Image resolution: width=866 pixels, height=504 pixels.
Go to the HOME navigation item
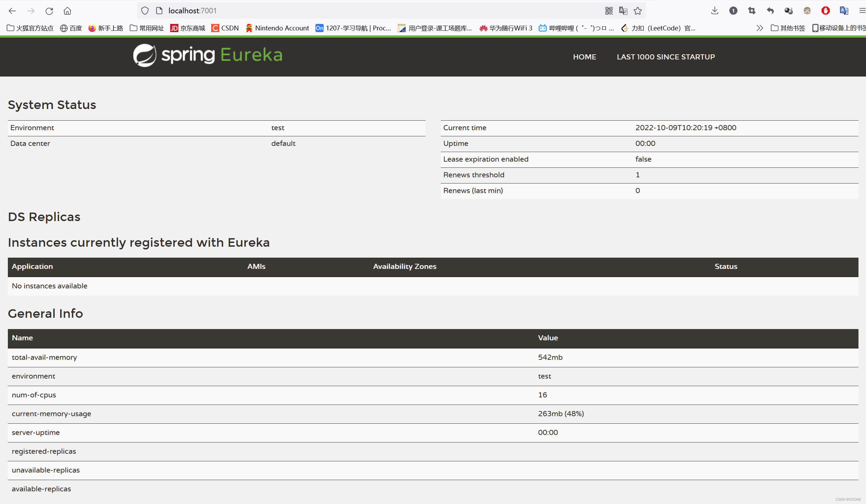click(x=584, y=57)
